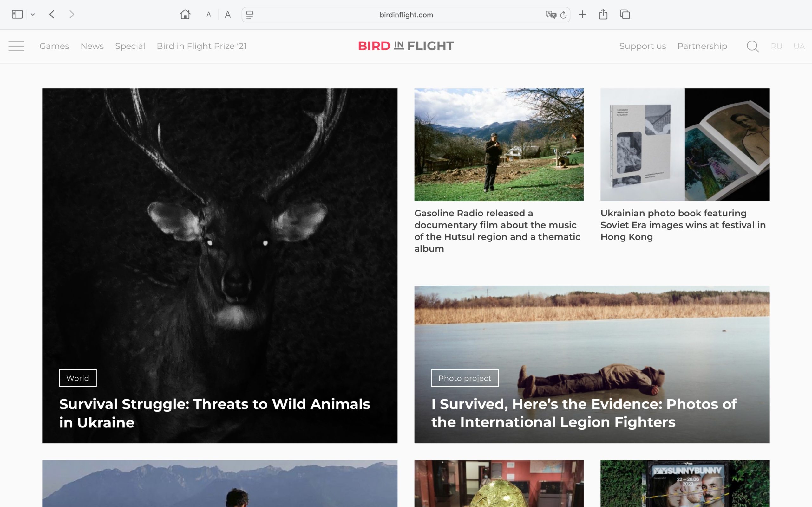Open Bird in Flight Prize '21 section

201,46
